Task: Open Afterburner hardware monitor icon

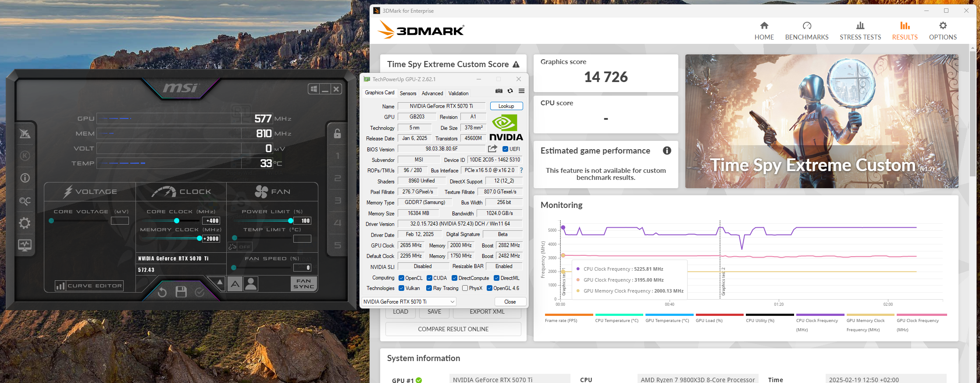Action: pyautogui.click(x=25, y=245)
